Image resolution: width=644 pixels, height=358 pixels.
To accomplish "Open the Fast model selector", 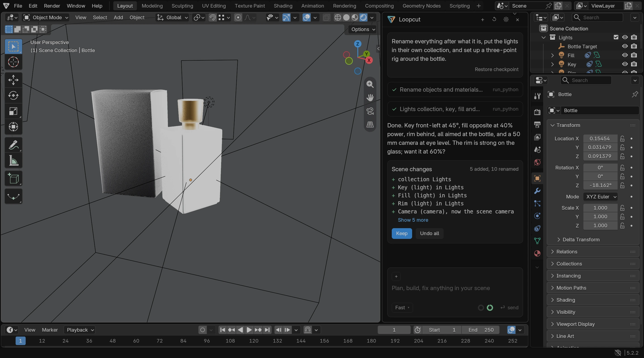I will coord(402,307).
